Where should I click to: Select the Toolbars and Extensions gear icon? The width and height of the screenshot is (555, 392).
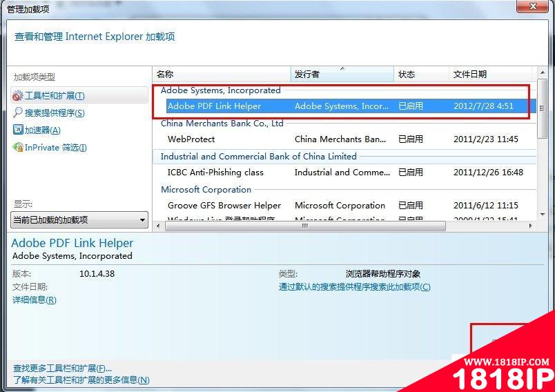[17, 96]
